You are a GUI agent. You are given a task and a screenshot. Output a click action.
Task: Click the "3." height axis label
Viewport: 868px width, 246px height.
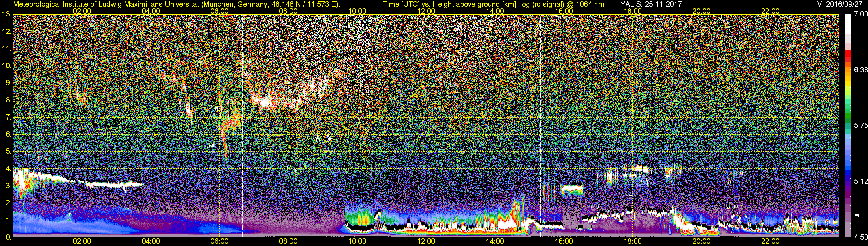8,186
